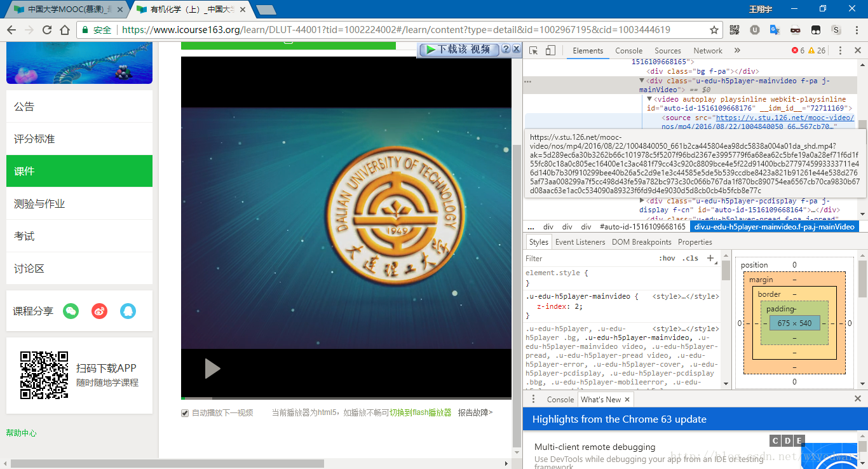The height and width of the screenshot is (469, 868).
Task: Switch drawer to Console tab
Action: coord(560,400)
